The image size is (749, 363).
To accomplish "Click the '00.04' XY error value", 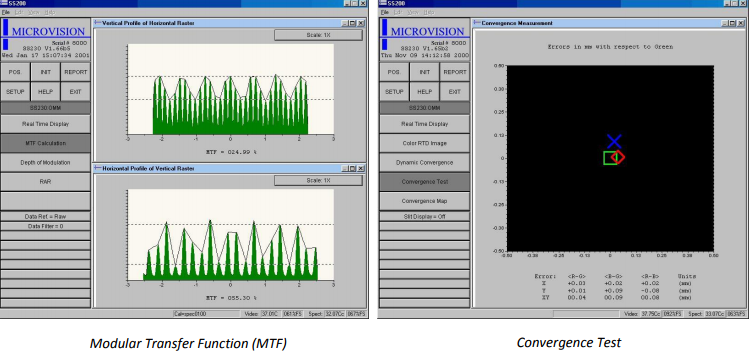I will (577, 298).
